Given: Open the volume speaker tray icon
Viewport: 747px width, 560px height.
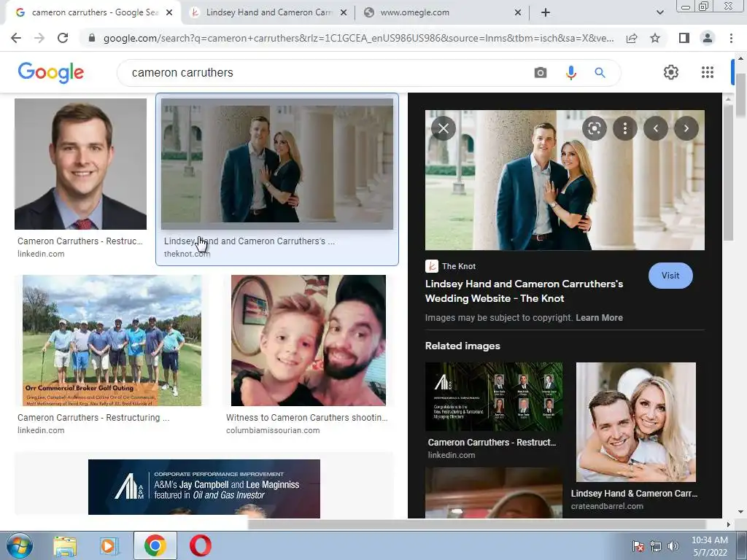Looking at the screenshot, I should [x=673, y=546].
